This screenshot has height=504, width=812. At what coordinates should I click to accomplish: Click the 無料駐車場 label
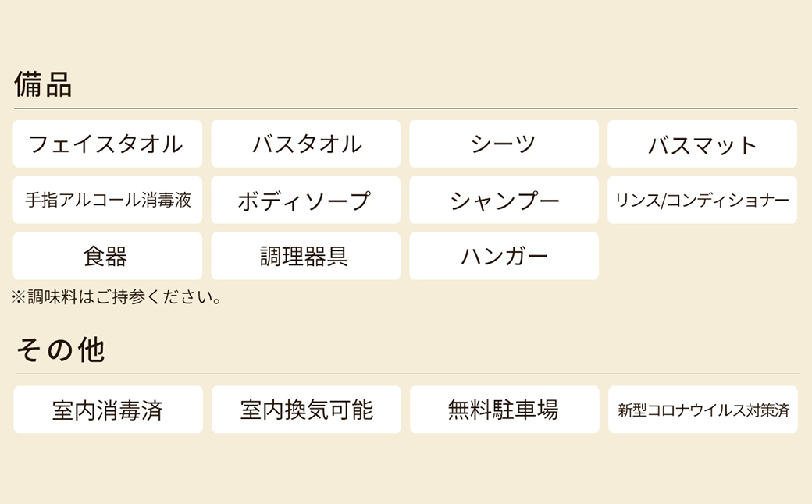point(504,409)
